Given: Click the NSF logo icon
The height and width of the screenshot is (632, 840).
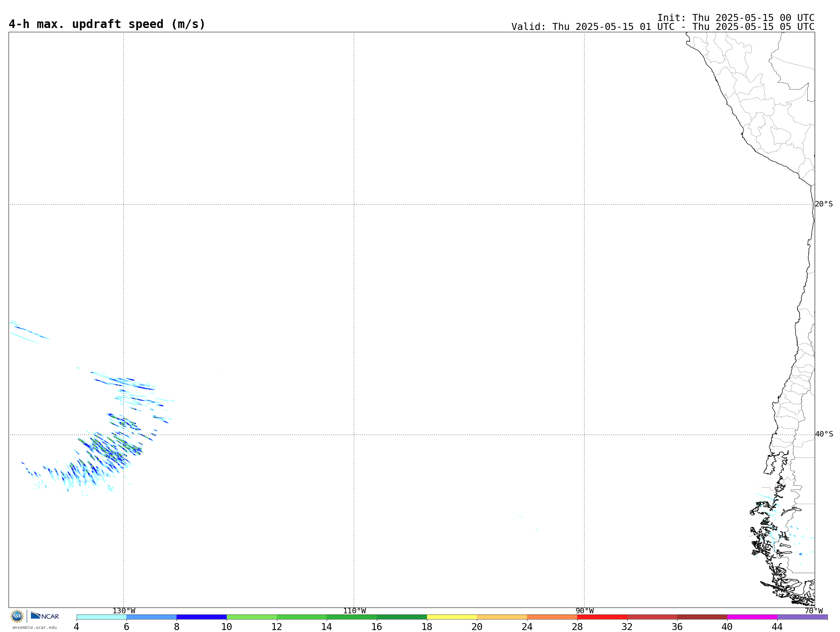Looking at the screenshot, I should point(17,616).
